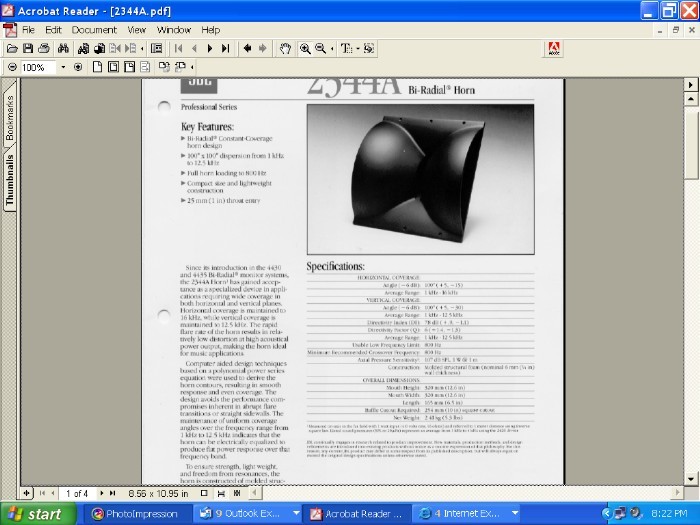
Task: Click the round zoom-in button beside 100%
Action: pos(78,67)
